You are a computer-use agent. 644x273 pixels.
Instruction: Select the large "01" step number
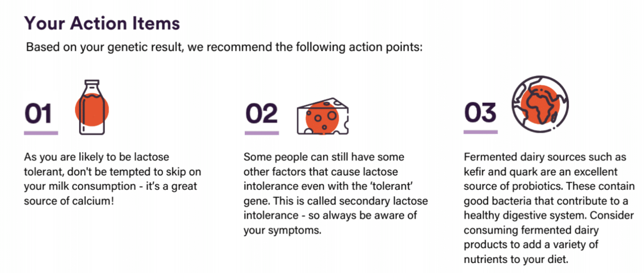click(x=38, y=114)
